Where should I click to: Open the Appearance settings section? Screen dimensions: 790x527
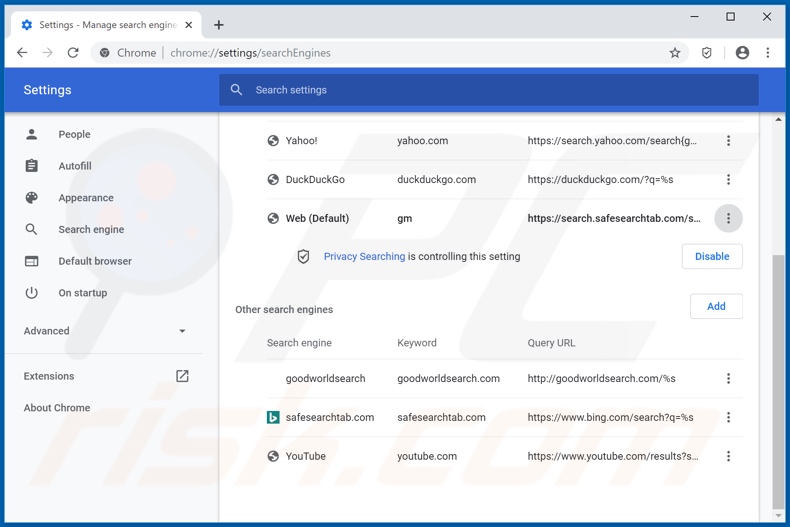86,197
